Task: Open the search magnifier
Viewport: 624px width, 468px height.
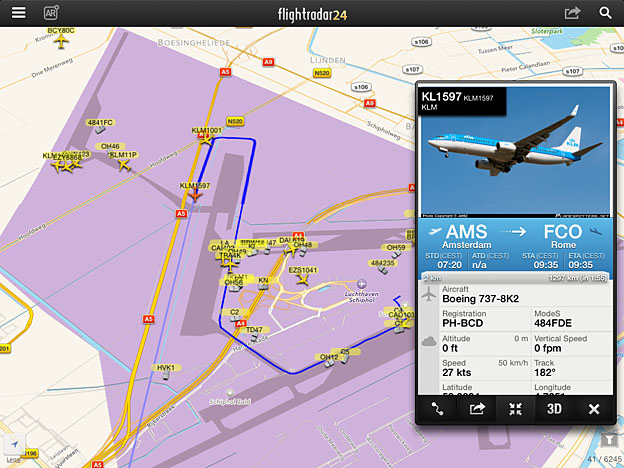Action: 605,13
